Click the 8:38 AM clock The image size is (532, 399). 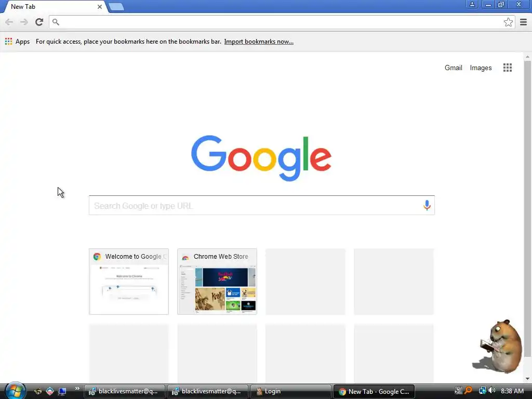click(512, 391)
